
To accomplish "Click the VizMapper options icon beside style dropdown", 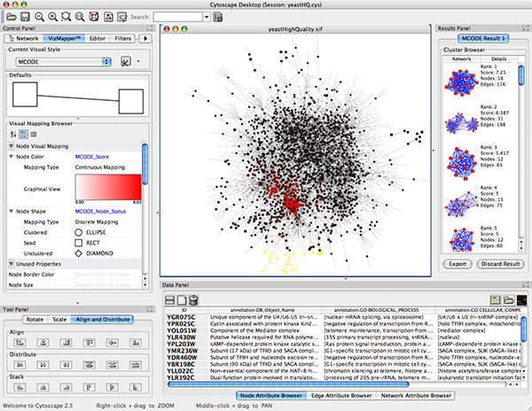I will pos(126,61).
